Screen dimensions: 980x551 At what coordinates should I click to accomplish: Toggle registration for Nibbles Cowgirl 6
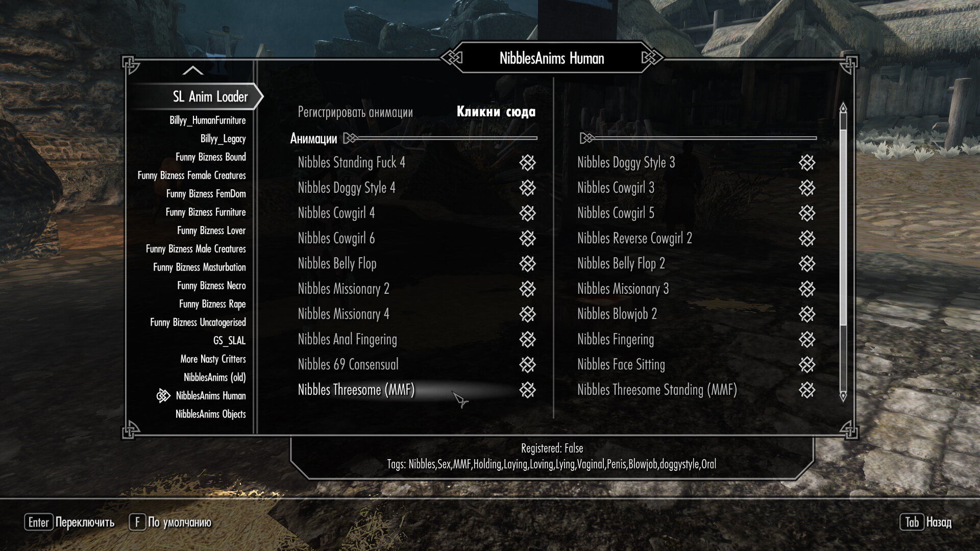528,238
